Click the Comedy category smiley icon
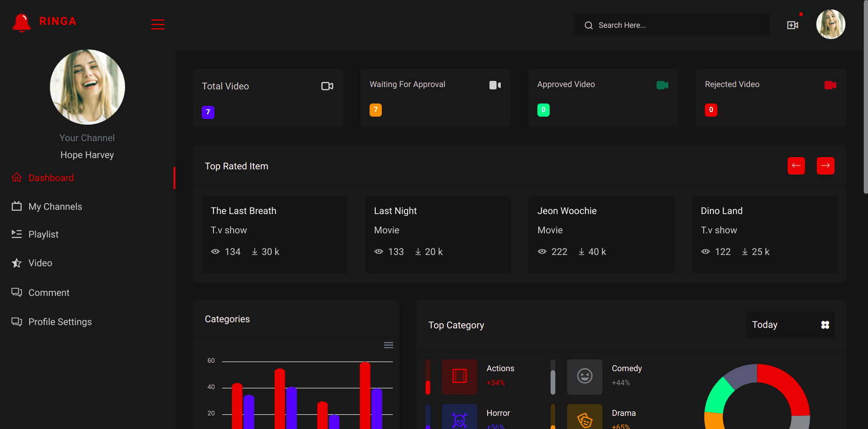Image resolution: width=868 pixels, height=429 pixels. click(584, 377)
